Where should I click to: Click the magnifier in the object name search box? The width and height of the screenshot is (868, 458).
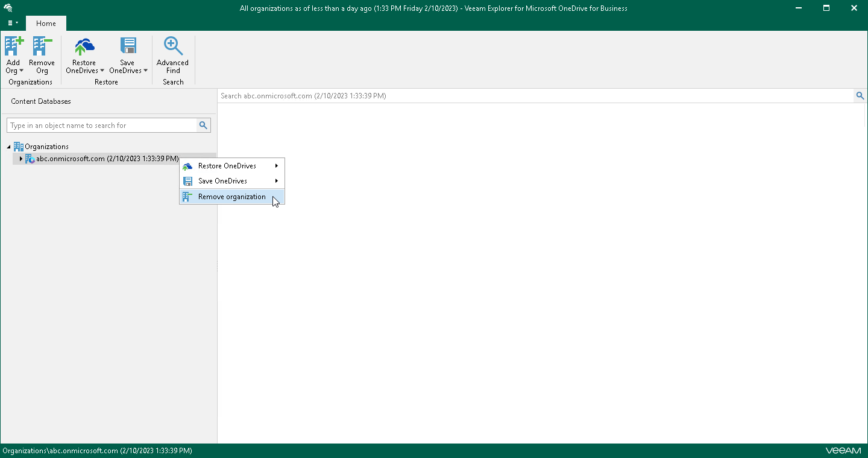point(204,126)
